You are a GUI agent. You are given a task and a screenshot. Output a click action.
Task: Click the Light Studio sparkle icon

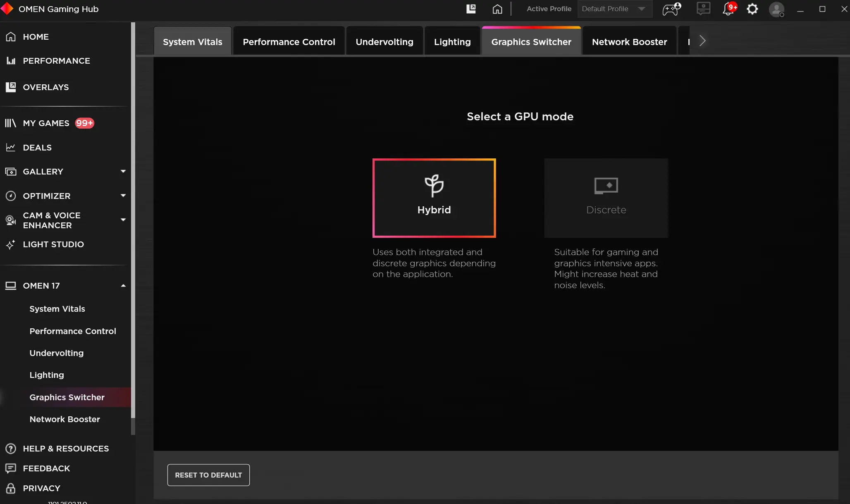pyautogui.click(x=11, y=244)
